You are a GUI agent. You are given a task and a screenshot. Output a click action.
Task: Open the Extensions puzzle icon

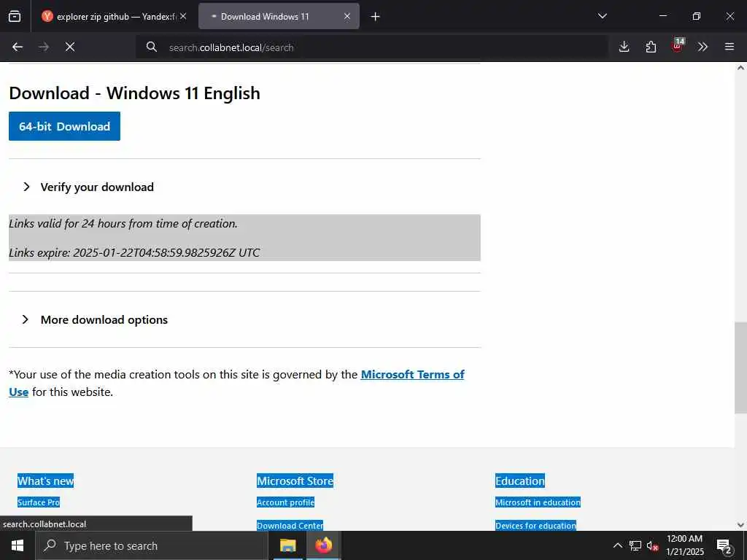click(x=651, y=47)
